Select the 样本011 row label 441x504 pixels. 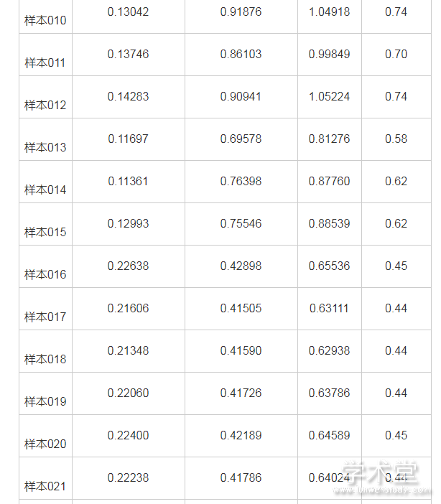click(45, 62)
